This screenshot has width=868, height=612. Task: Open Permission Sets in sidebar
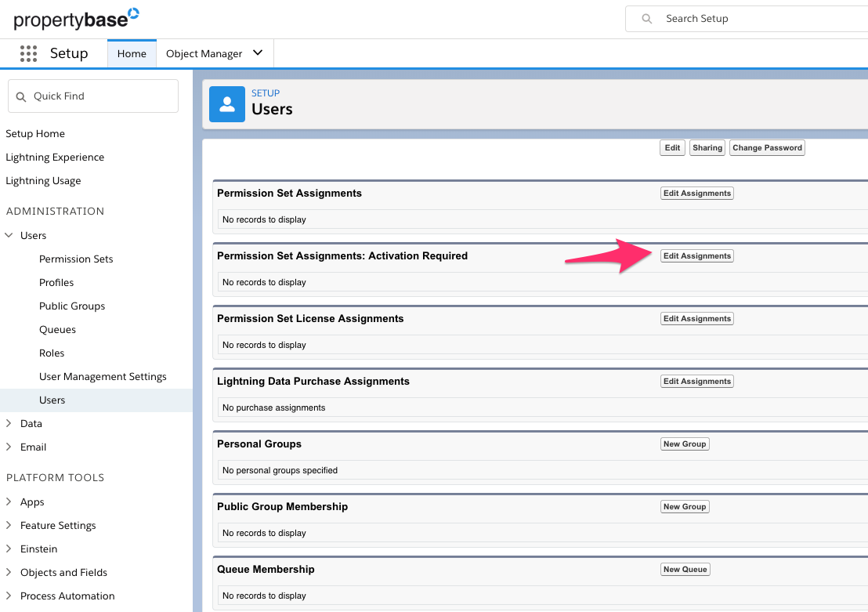76,259
